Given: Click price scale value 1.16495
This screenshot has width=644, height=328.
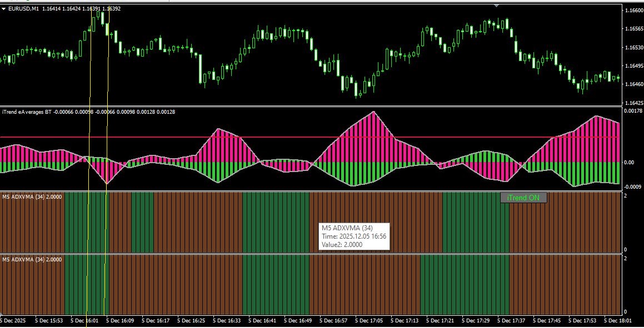Looking at the screenshot, I should point(633,65).
